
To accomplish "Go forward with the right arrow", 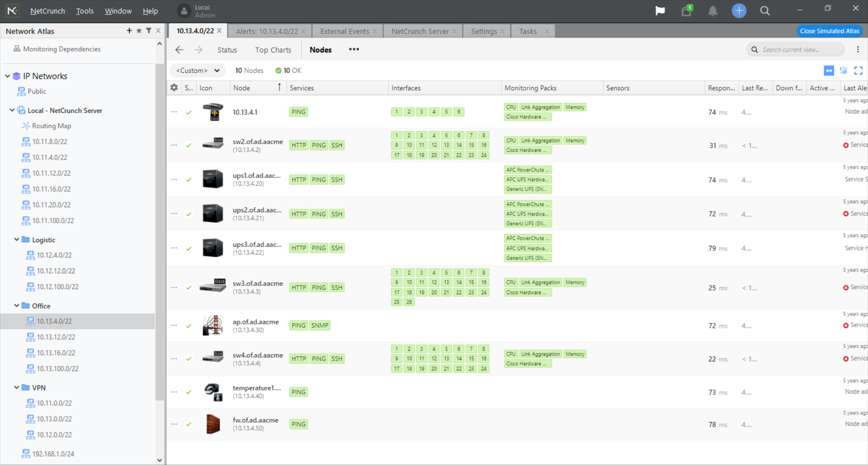I will pyautogui.click(x=198, y=50).
